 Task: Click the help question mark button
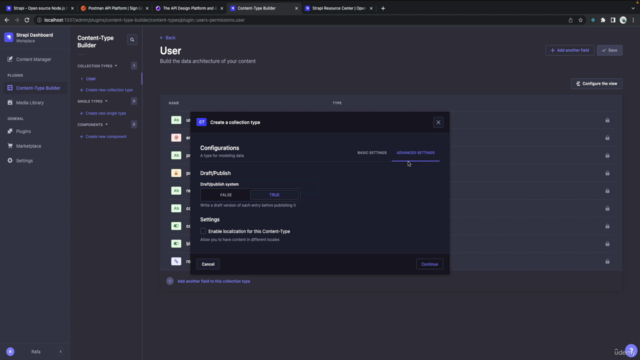[631, 351]
